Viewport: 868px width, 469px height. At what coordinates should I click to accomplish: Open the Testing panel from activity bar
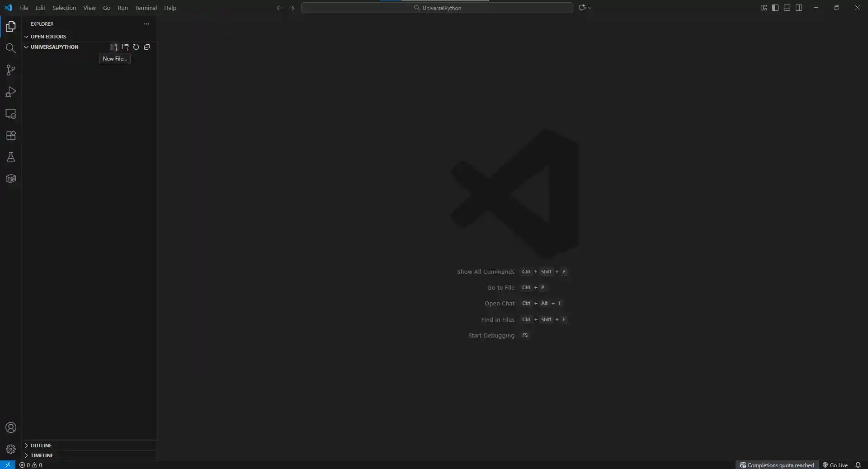11,157
